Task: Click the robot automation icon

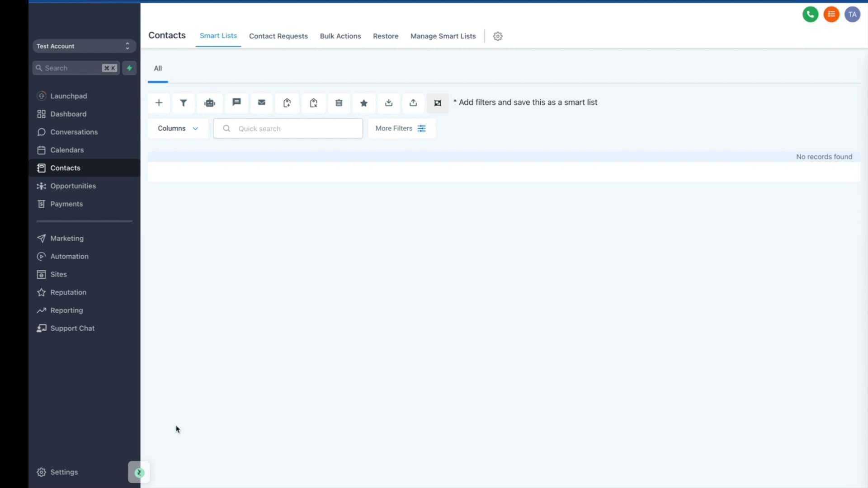Action: tap(209, 103)
